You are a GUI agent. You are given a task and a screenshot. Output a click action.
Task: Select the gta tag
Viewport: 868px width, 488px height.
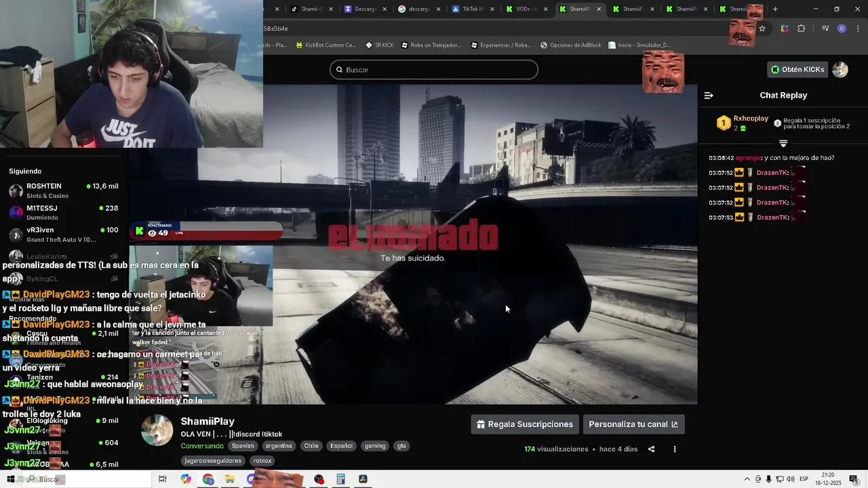click(x=401, y=446)
